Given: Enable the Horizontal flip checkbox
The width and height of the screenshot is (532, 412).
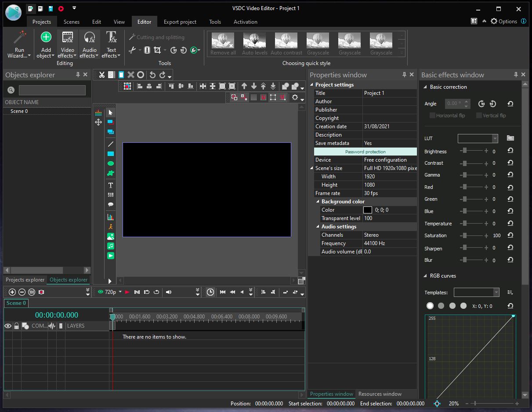Looking at the screenshot, I should click(x=432, y=116).
